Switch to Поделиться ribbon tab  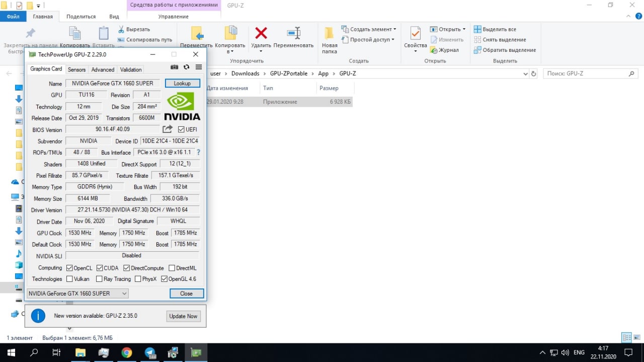pyautogui.click(x=80, y=17)
